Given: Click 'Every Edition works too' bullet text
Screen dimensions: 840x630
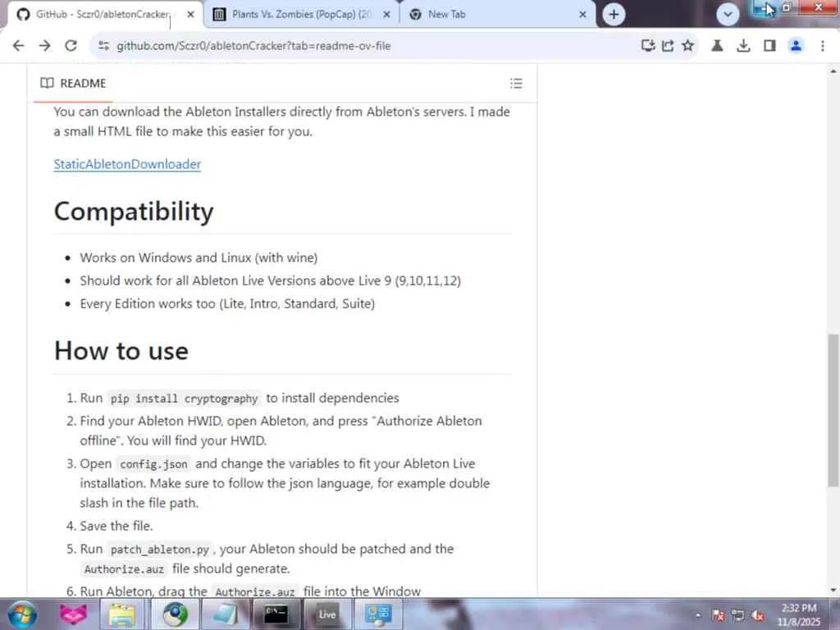Looking at the screenshot, I should pos(227,304).
